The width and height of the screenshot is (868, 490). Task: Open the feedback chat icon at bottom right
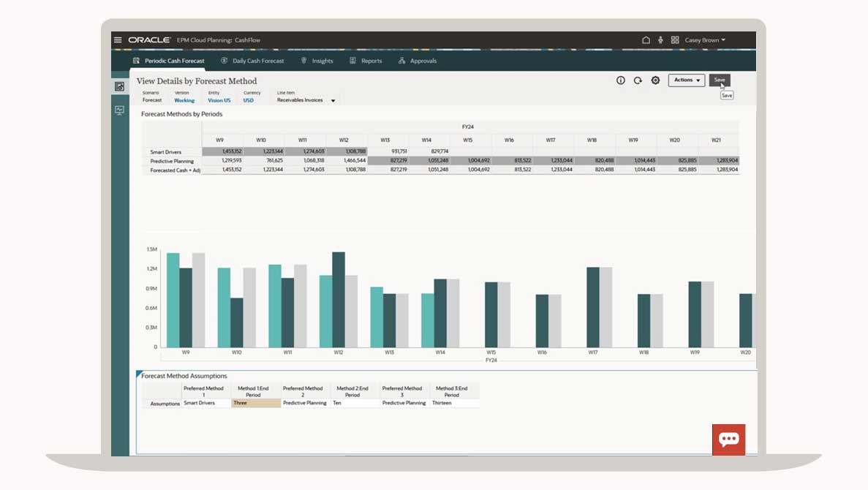[x=729, y=440]
